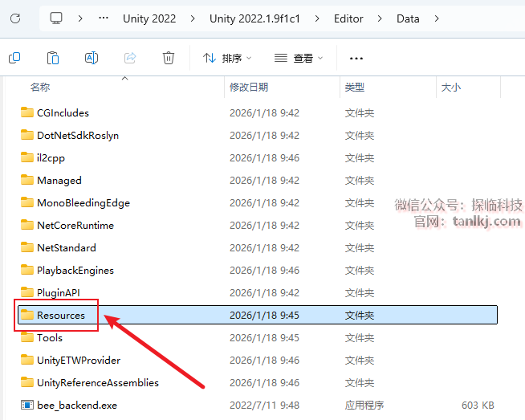Click the bee_backend.exe file name

pyautogui.click(x=77, y=406)
